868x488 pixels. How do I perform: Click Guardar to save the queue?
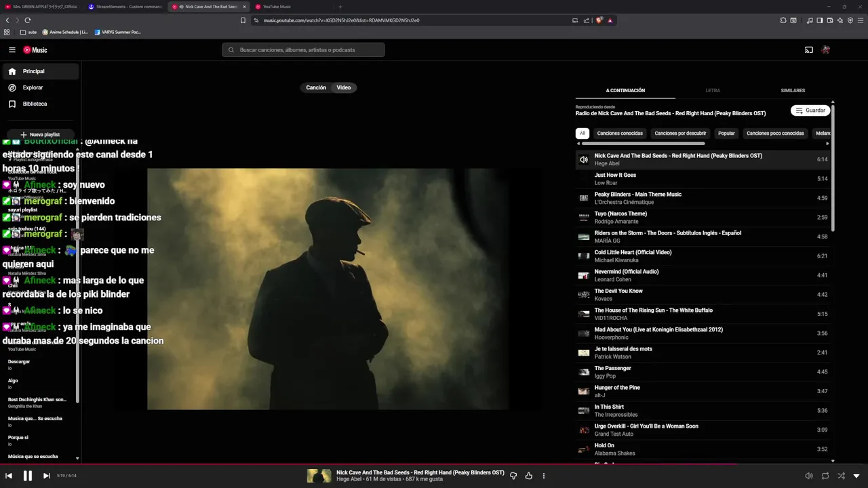tap(810, 110)
